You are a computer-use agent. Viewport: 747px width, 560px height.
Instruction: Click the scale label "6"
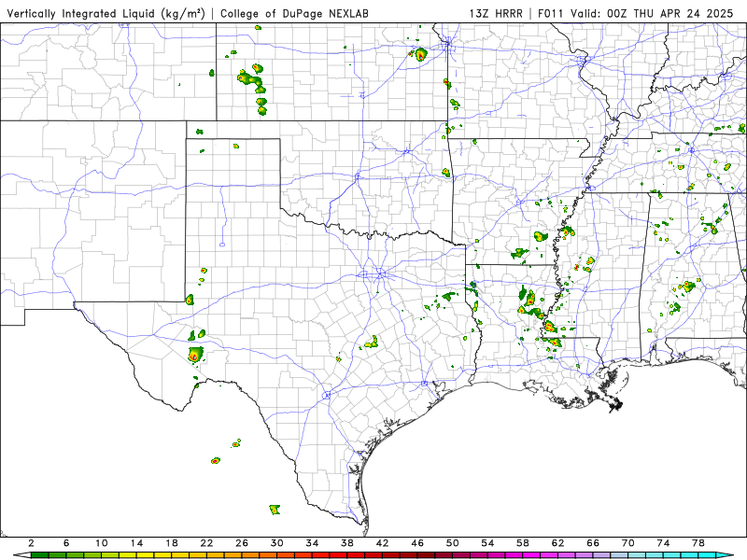click(x=66, y=543)
